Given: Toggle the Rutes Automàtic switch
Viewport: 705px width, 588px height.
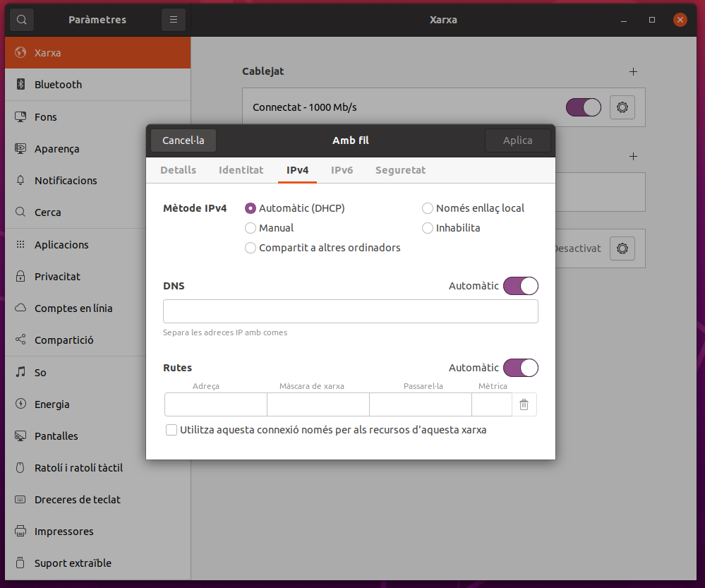Looking at the screenshot, I should (x=520, y=368).
